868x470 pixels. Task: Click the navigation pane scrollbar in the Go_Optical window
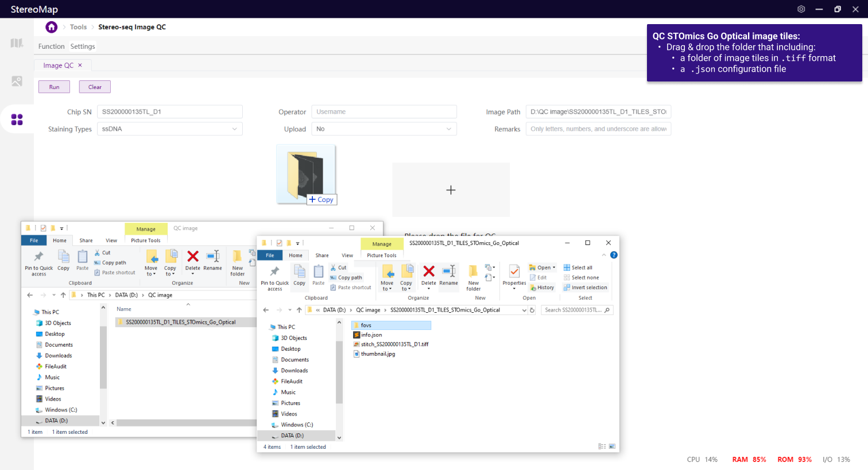click(339, 373)
